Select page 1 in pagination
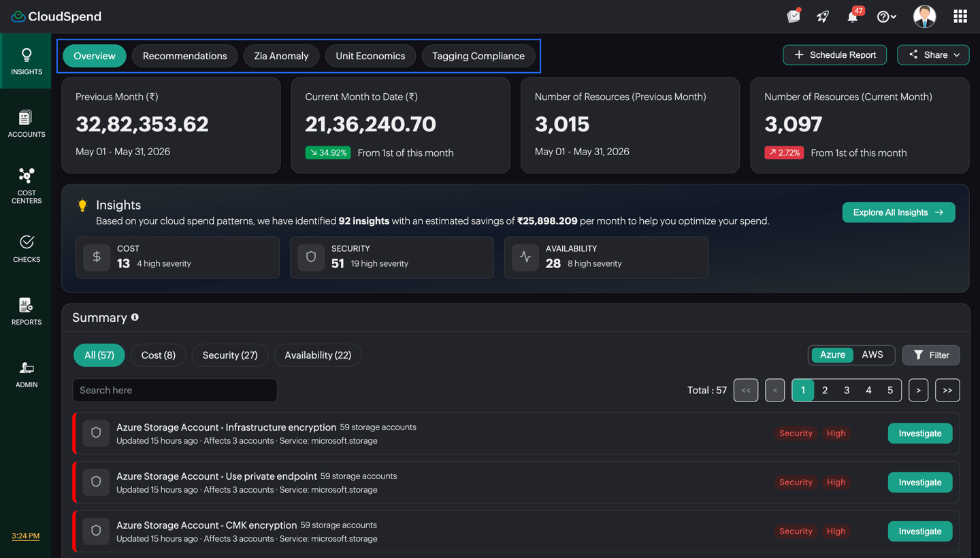This screenshot has height=558, width=980. (x=803, y=390)
